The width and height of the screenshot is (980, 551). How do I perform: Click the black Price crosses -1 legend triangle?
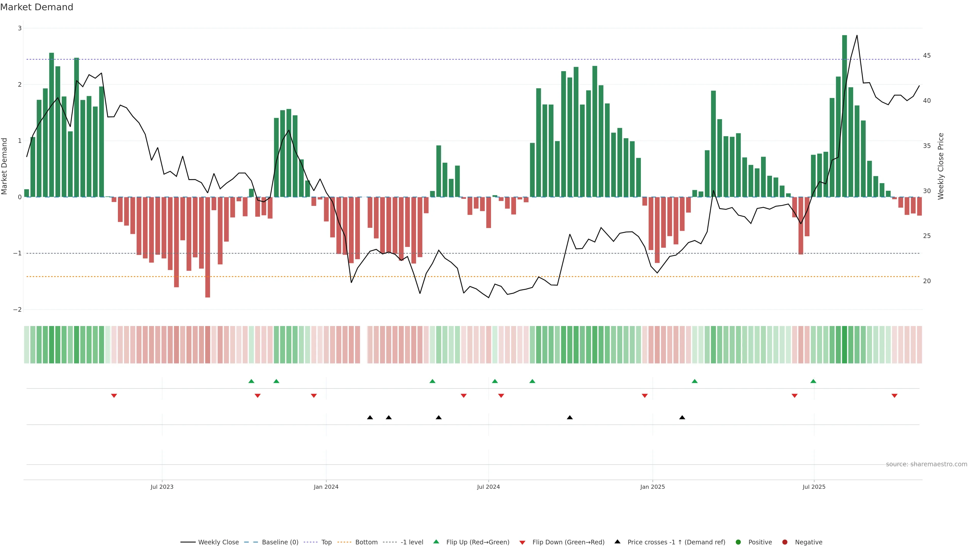click(x=617, y=542)
